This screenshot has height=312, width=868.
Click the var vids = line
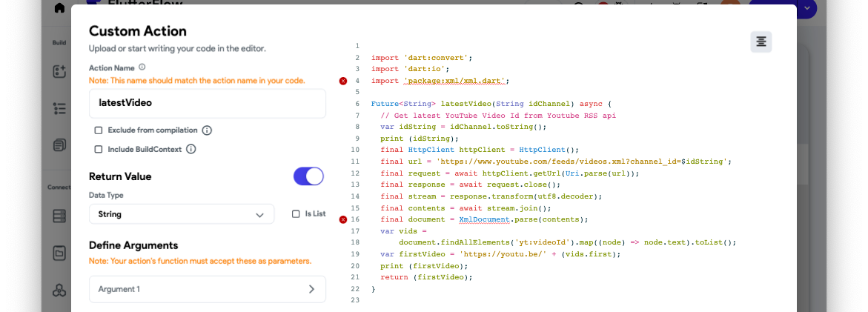[x=403, y=231]
